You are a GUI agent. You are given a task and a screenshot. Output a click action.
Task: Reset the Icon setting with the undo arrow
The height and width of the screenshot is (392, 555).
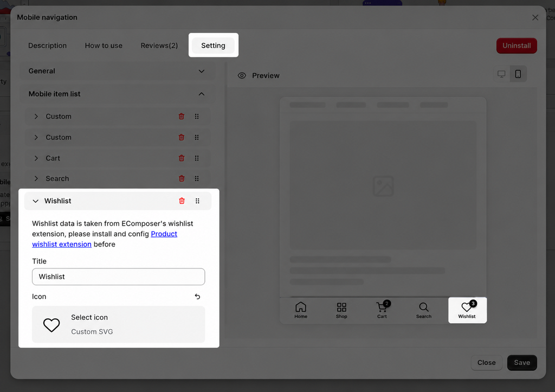(197, 297)
